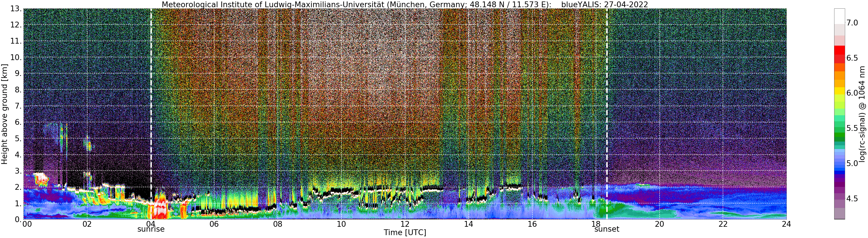Viewport: 868px width, 238px height.
Task: Click the red-white cloud patch near 00:30 at 2.5 km
Action: click(x=41, y=179)
